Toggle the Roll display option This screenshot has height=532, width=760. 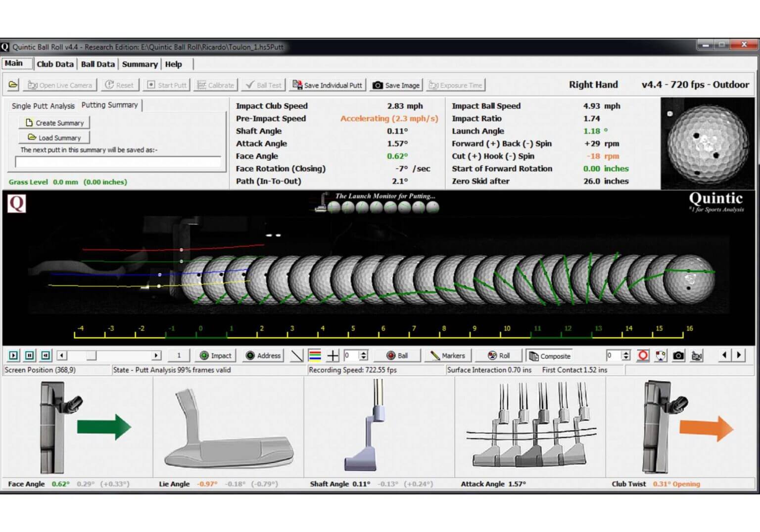tap(499, 355)
